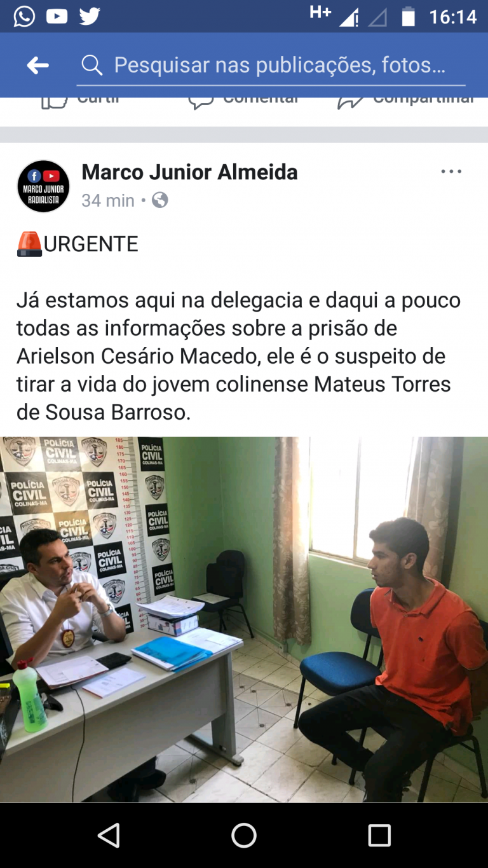The width and height of the screenshot is (488, 868).
Task: Tap the back arrow in search bar
Action: 37,65
